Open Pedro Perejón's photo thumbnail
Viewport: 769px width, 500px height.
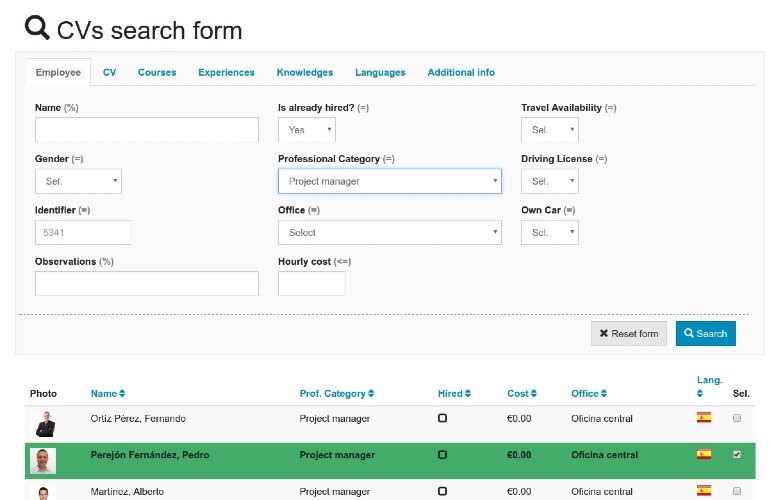pos(43,461)
